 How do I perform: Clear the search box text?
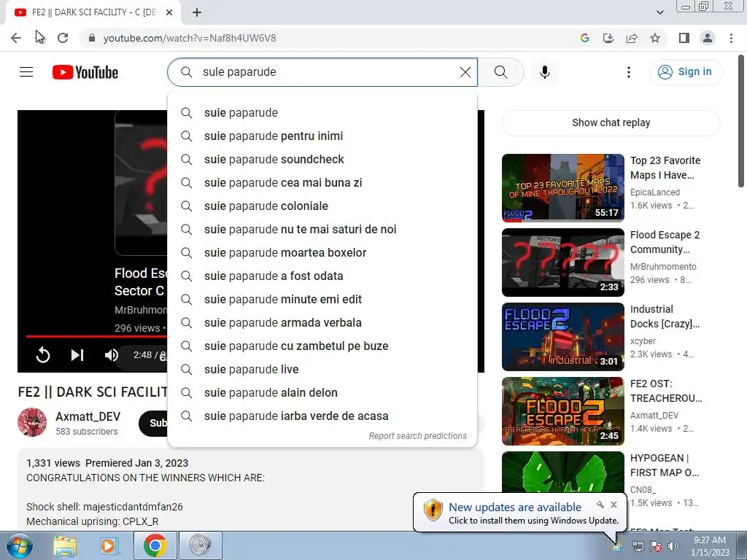click(465, 72)
